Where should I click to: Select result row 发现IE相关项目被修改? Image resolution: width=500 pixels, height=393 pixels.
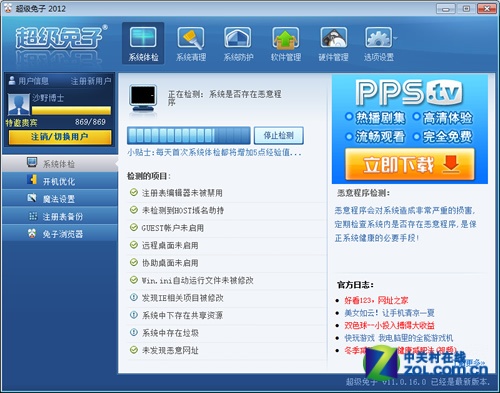(x=227, y=298)
